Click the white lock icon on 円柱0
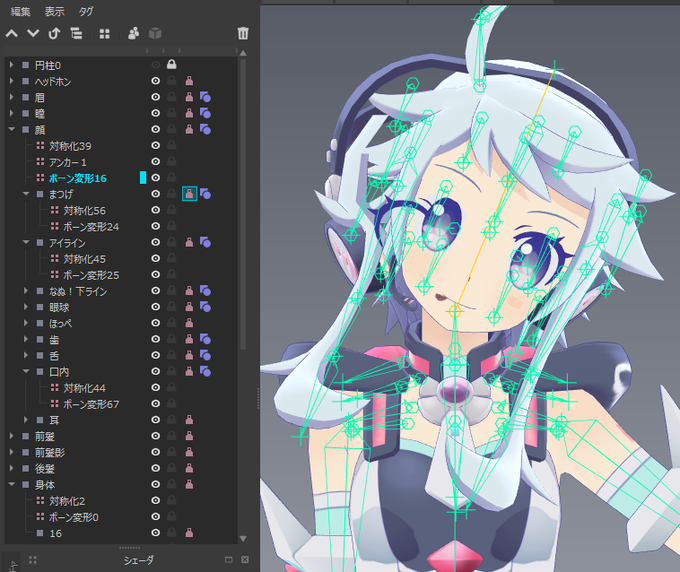 click(x=172, y=65)
